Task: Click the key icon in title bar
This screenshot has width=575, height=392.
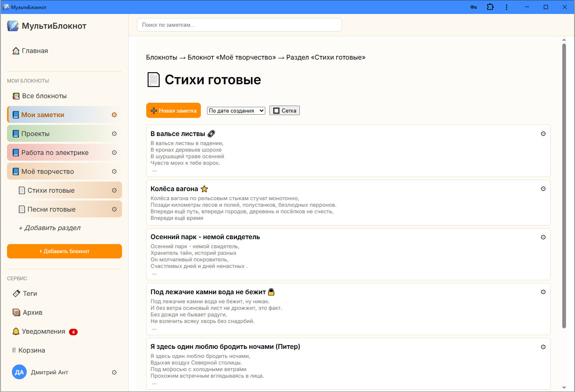Action: (474, 7)
